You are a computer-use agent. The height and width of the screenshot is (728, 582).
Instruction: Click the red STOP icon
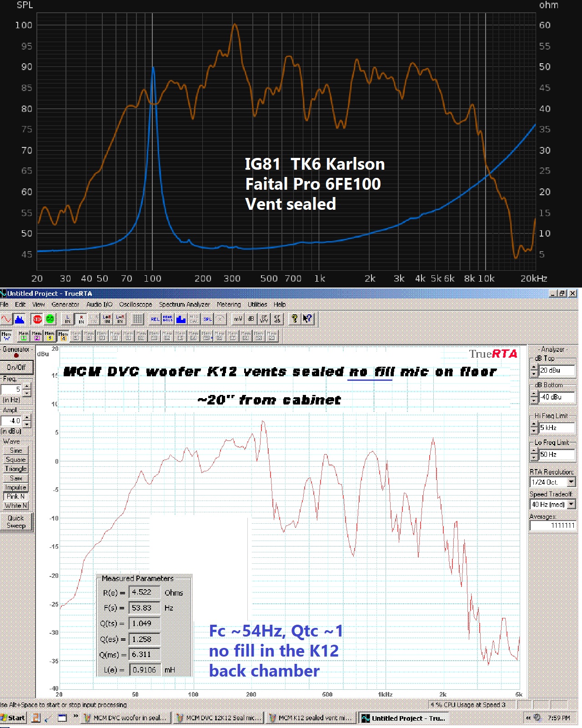pos(37,319)
